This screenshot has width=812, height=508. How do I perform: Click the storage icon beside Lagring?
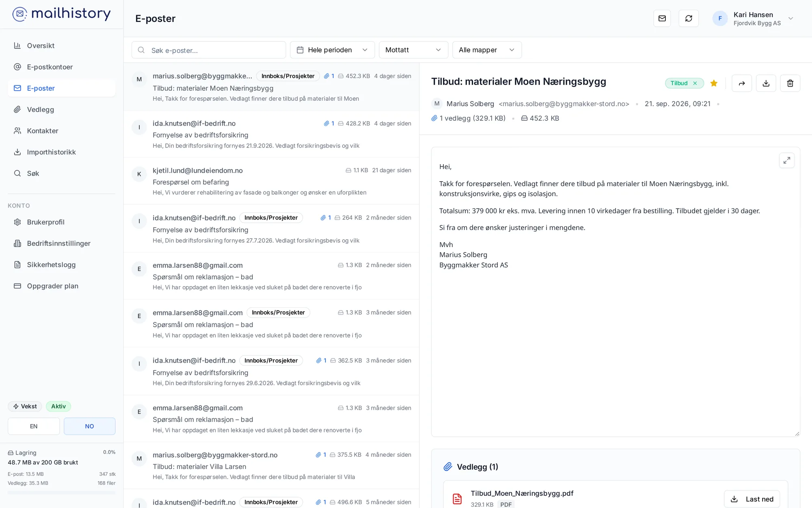pos(11,453)
